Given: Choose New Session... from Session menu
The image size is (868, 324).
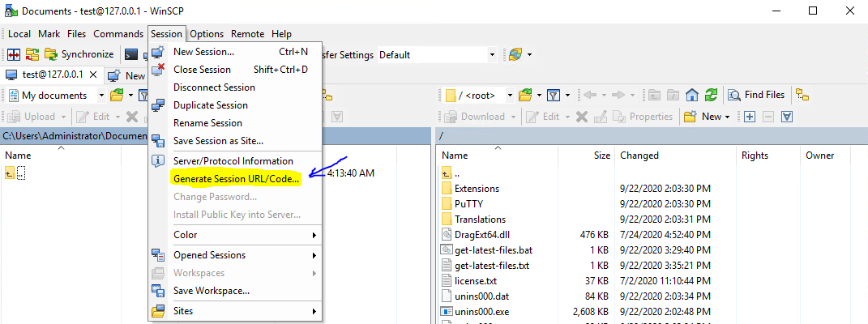Looking at the screenshot, I should [x=235, y=52].
